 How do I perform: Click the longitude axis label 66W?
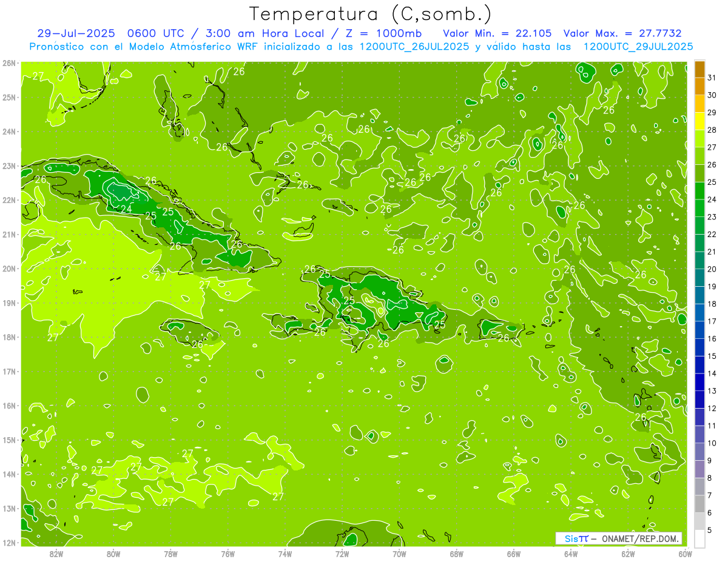pos(514,554)
